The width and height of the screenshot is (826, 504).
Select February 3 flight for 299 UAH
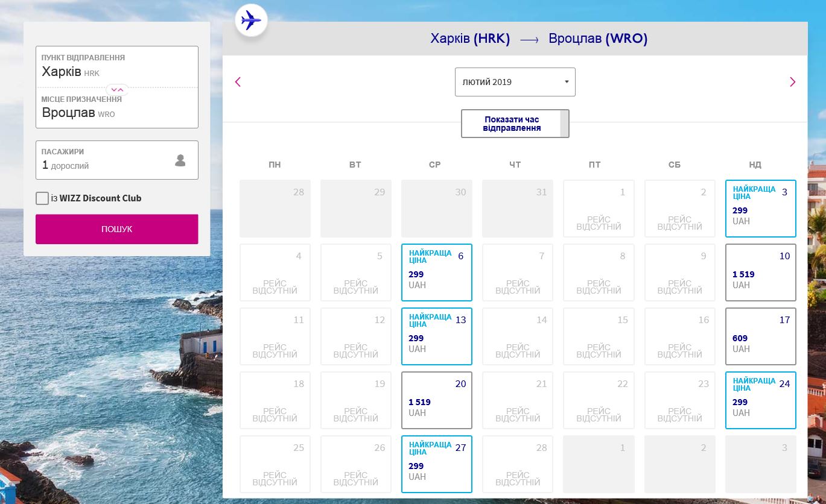click(x=760, y=209)
